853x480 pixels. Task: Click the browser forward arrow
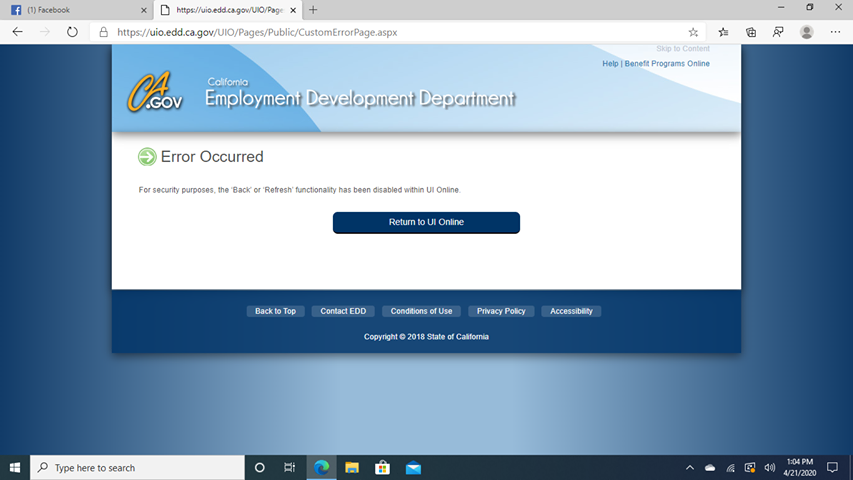pos(45,32)
